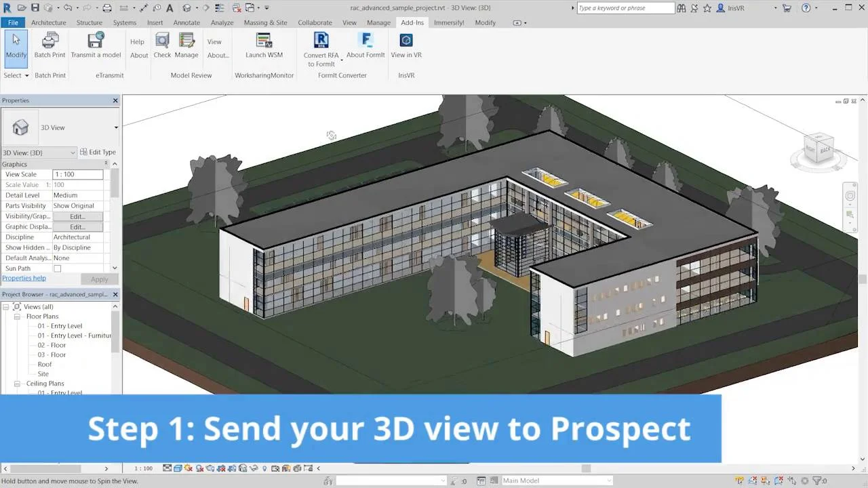Open the 3D View: {3D} instance dropdown
The width and height of the screenshot is (868, 488).
click(x=39, y=152)
